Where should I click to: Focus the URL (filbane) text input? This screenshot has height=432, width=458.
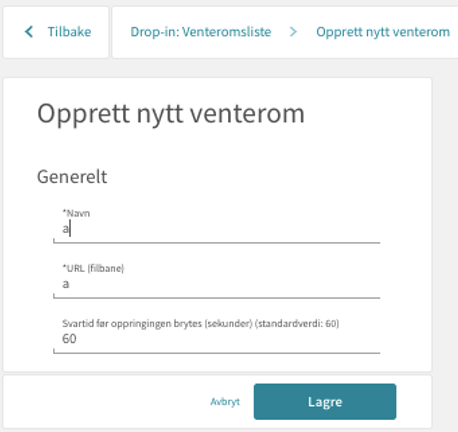click(x=217, y=284)
